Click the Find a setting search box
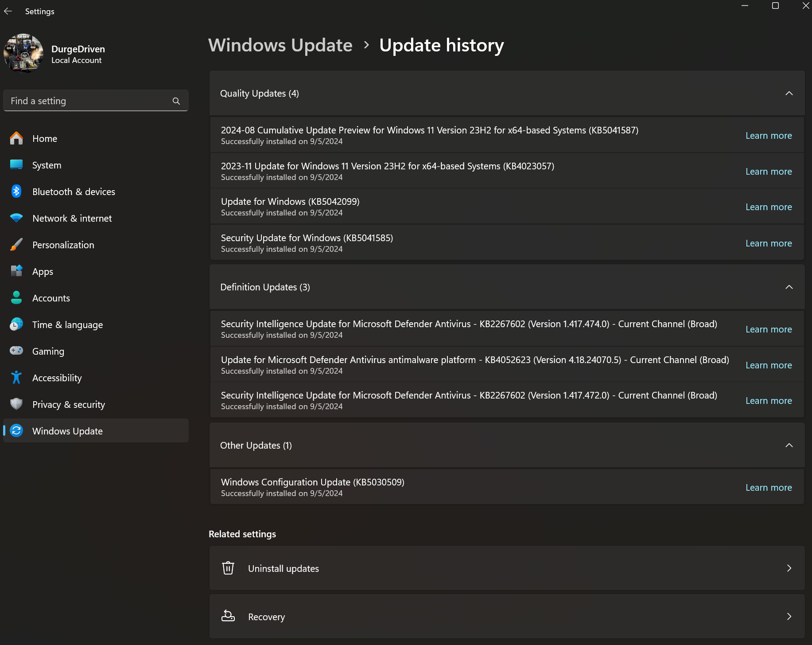Viewport: 812px width, 645px height. [96, 101]
